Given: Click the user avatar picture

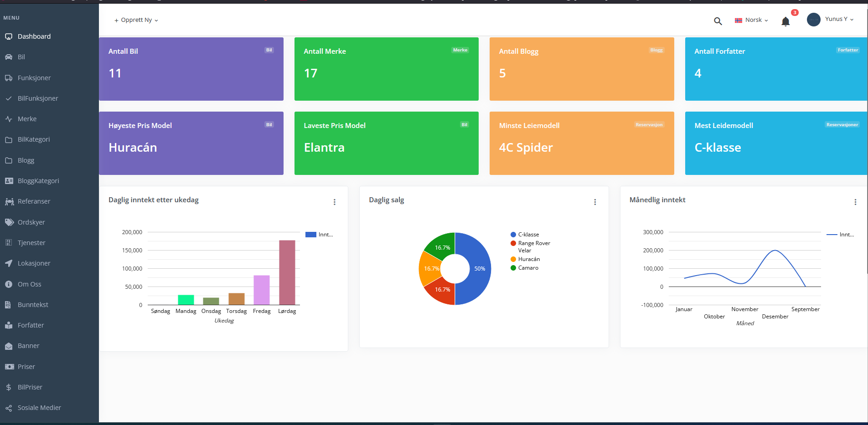Looking at the screenshot, I should coord(813,20).
